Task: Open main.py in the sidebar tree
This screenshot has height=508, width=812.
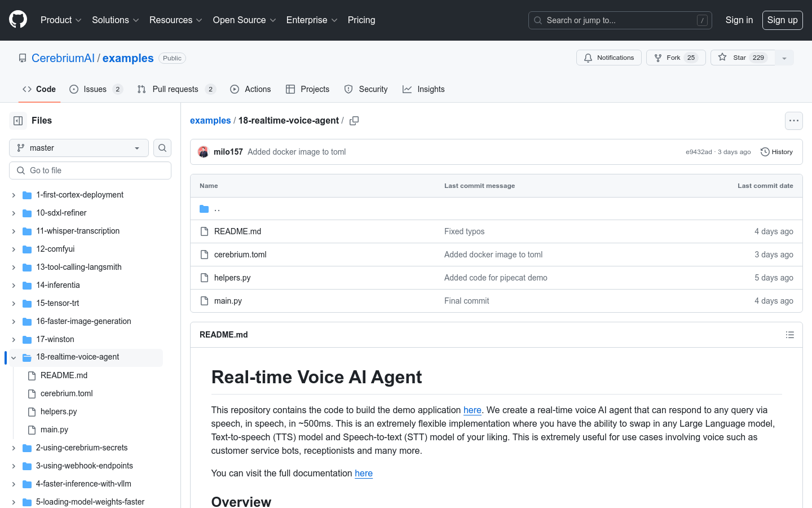Action: point(54,430)
